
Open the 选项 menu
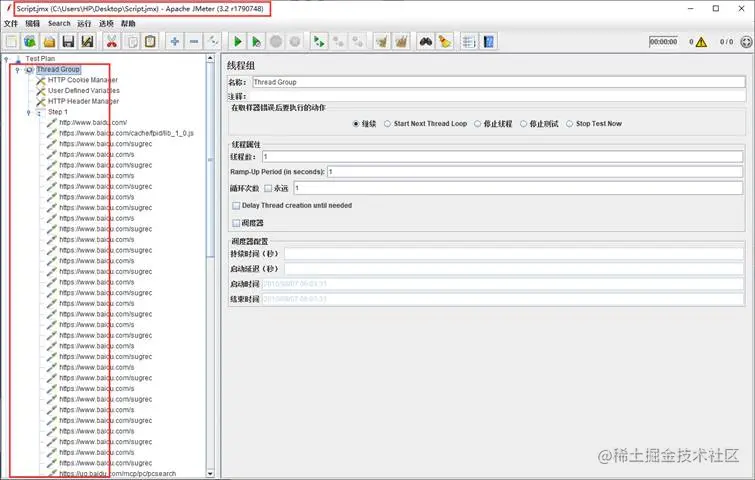point(106,24)
